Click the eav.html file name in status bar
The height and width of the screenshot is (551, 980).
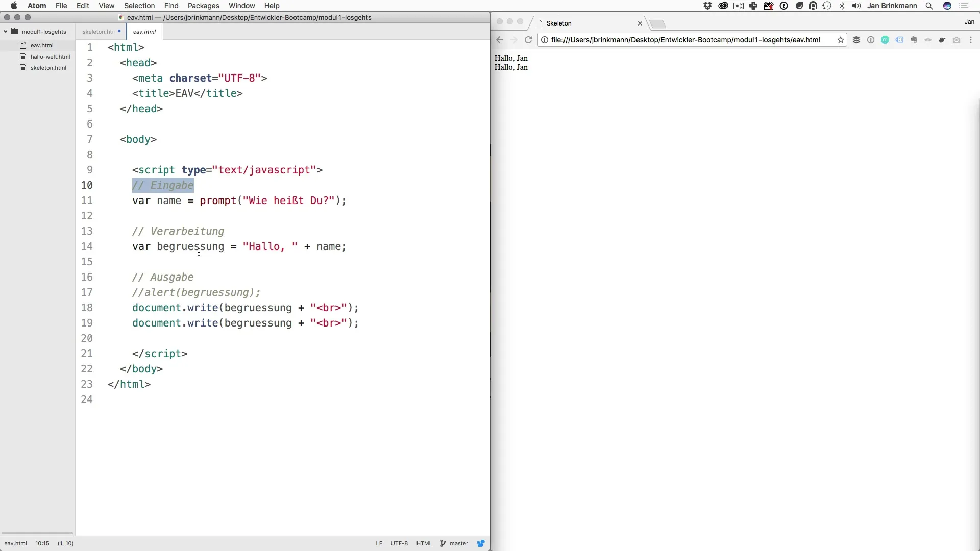15,543
